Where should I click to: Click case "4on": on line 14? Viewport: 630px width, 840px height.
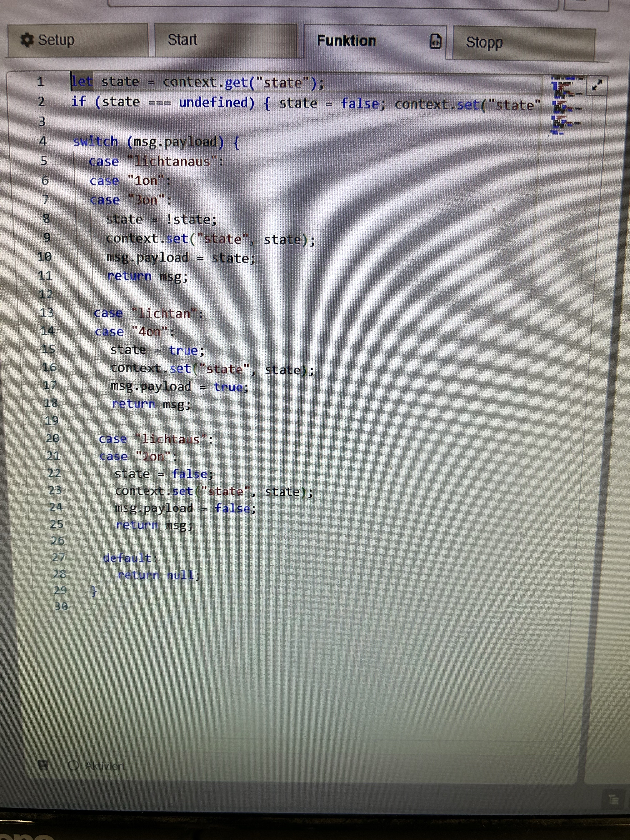tap(134, 331)
